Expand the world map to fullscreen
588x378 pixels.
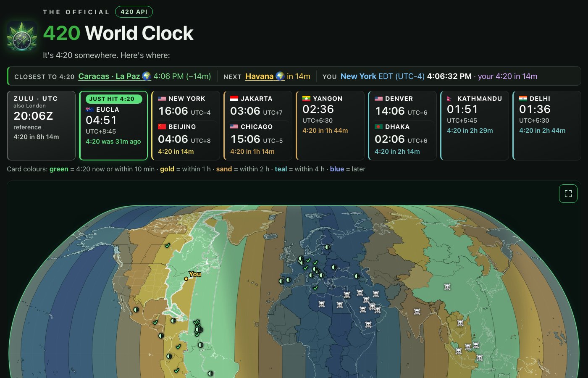568,194
